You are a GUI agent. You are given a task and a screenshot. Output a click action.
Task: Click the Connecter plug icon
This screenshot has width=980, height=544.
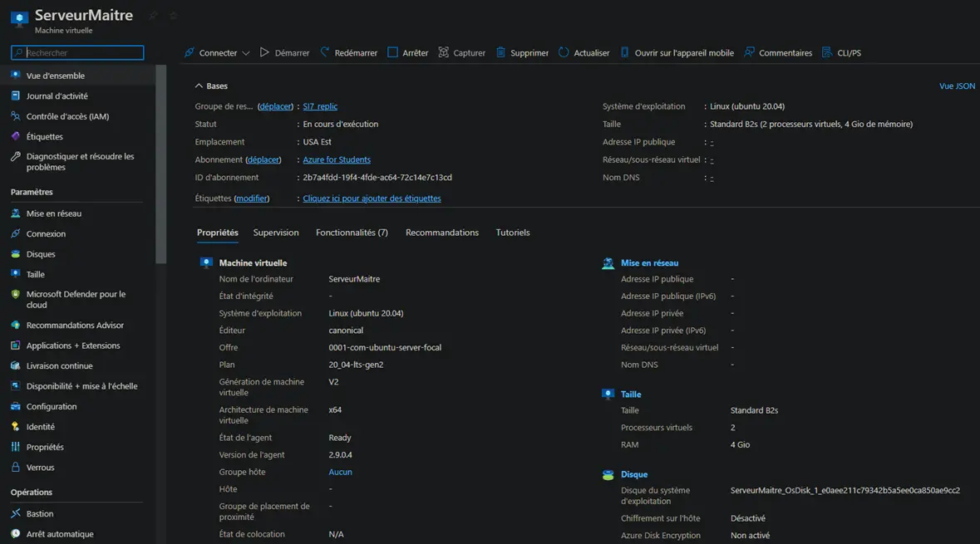tap(190, 52)
